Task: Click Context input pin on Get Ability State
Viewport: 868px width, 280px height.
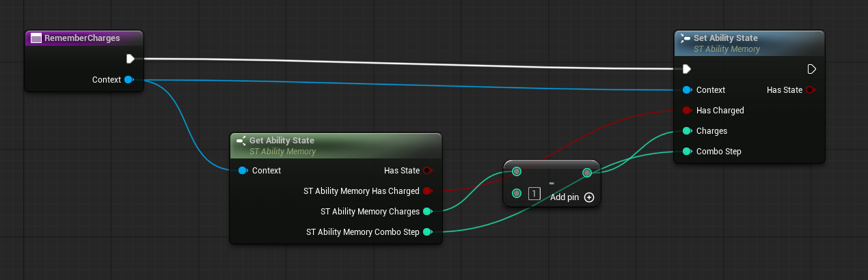Action: pos(243,170)
